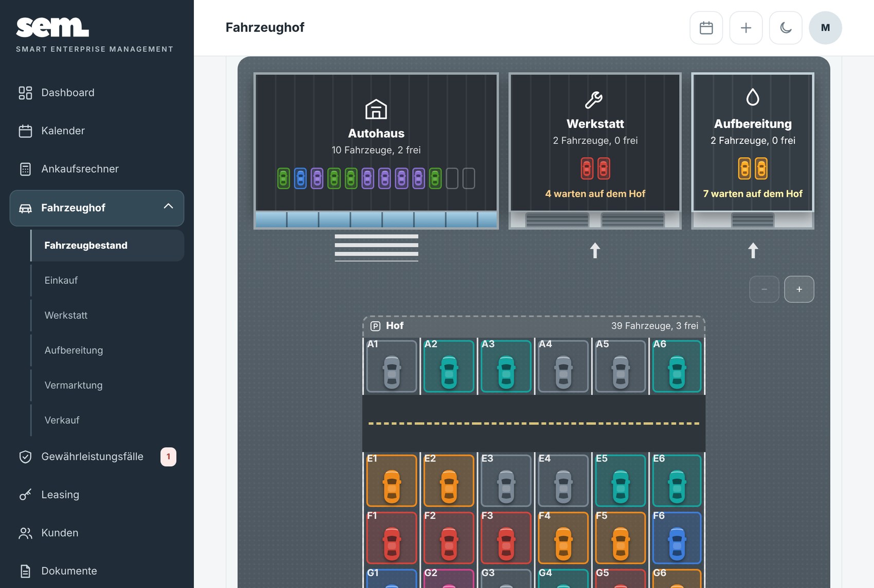Select parking spot F6 blue car
Viewport: 874px width, 588px height.
tap(677, 538)
